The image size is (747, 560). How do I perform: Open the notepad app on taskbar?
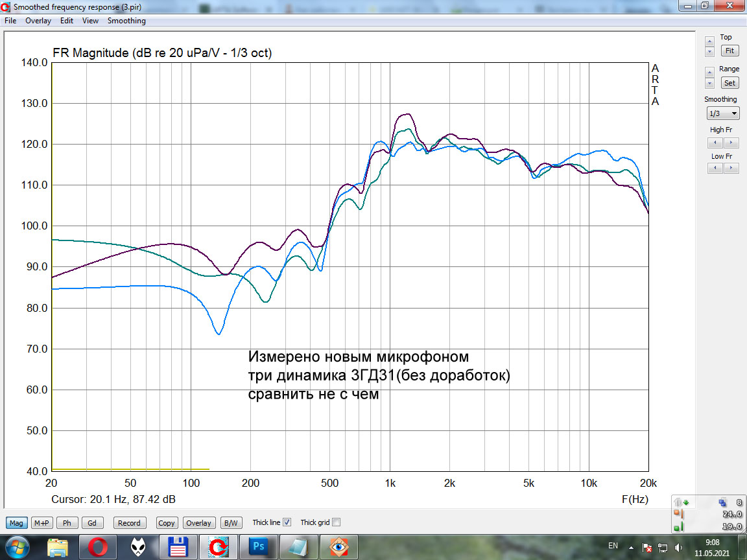(298, 547)
